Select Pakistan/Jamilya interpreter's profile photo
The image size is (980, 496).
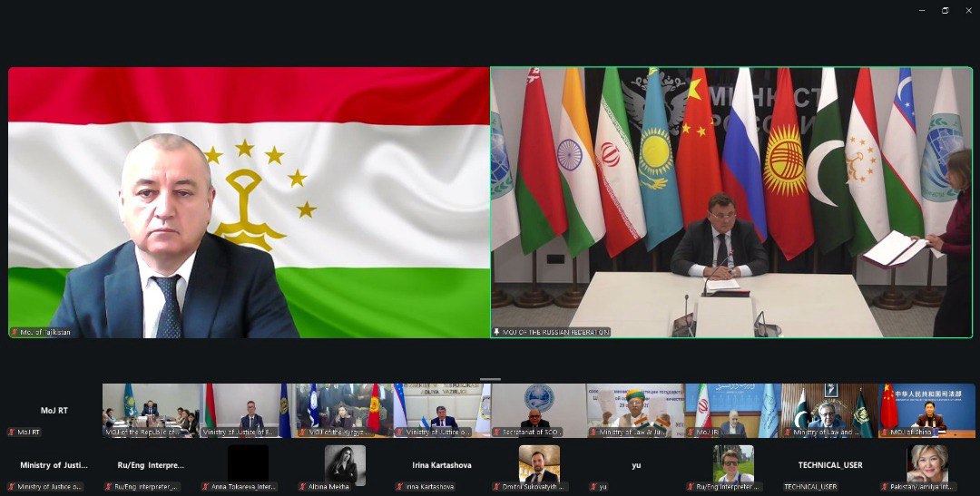(926, 465)
